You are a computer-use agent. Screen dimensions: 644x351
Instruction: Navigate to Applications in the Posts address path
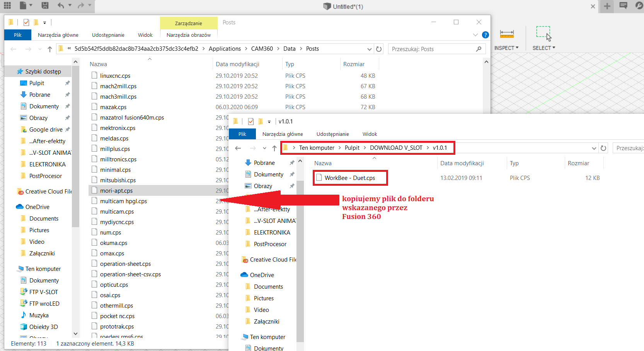click(225, 49)
